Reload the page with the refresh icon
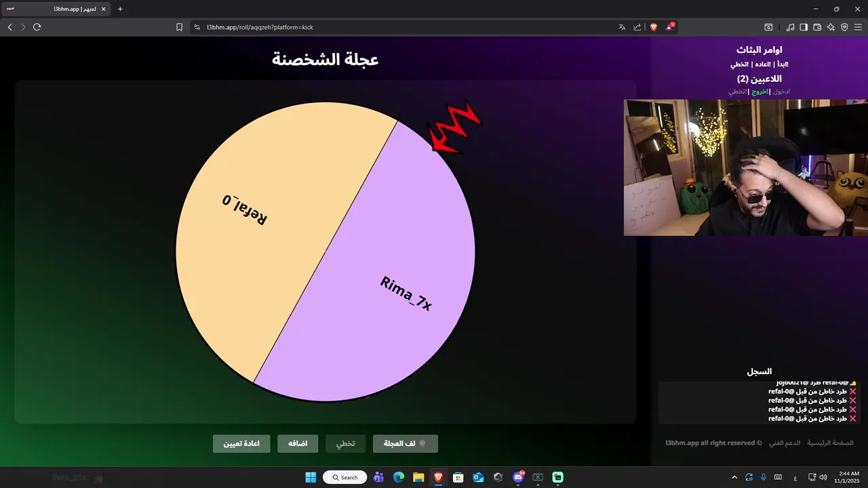 [37, 27]
